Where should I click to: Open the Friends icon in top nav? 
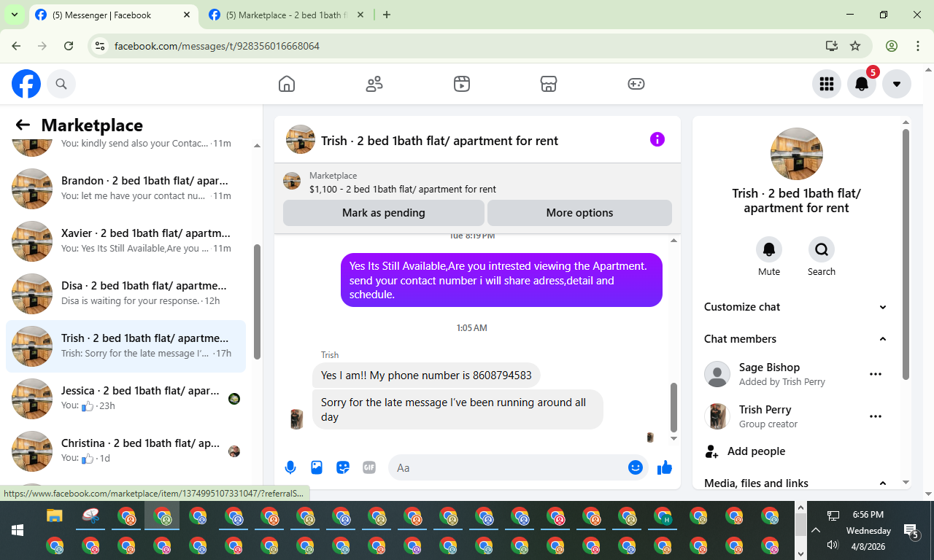374,84
